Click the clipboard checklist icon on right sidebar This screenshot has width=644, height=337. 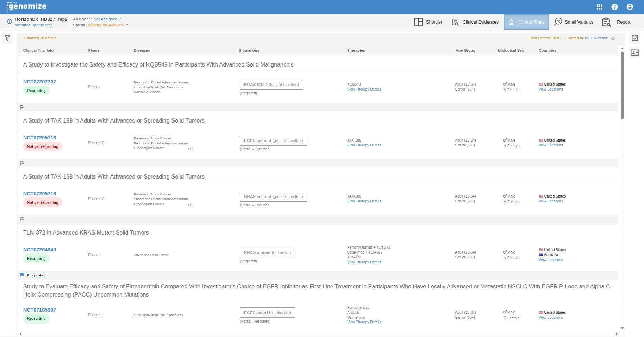coord(634,38)
